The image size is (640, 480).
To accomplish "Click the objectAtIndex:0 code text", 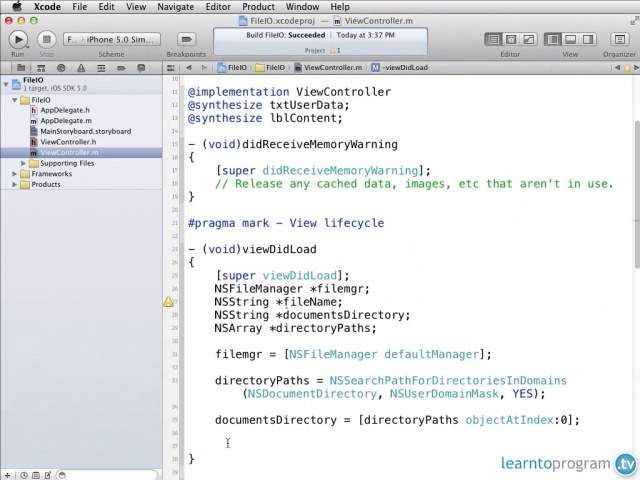I will (518, 420).
